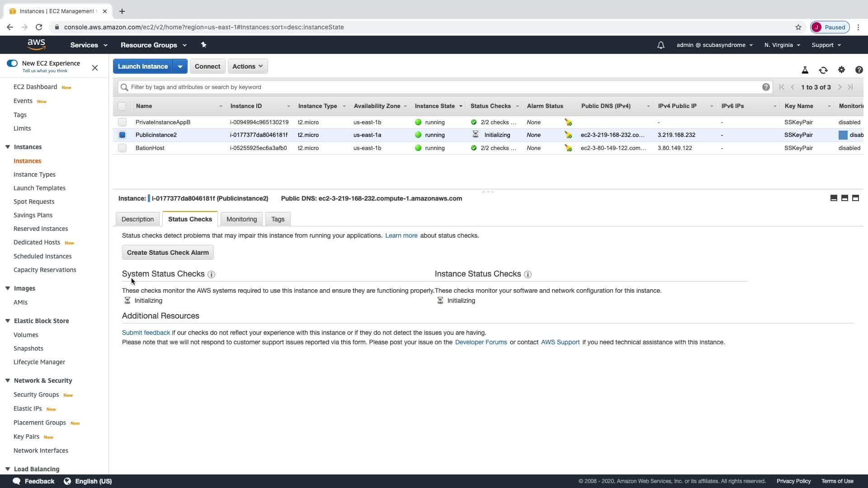Click alarm icon for BationHost row
This screenshot has width=868, height=488.
[568, 148]
